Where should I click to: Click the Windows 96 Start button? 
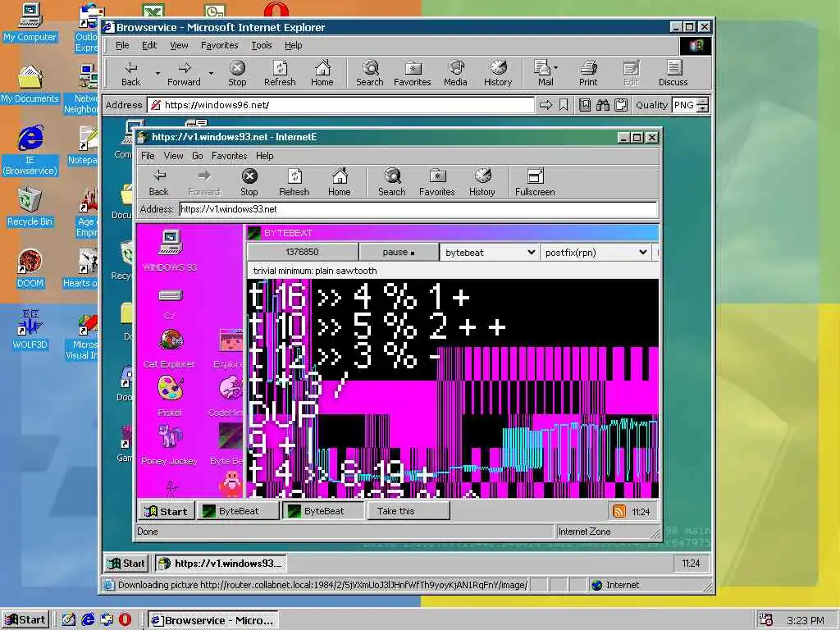point(127,563)
